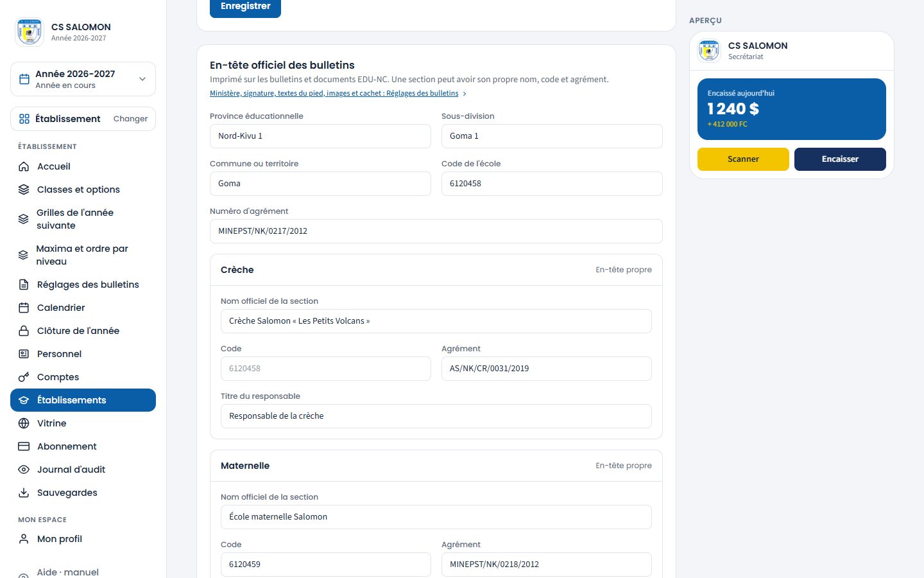Viewport: 924px width, 578px height.
Task: Click the Grilles de l'année suivante icon
Action: tap(23, 219)
